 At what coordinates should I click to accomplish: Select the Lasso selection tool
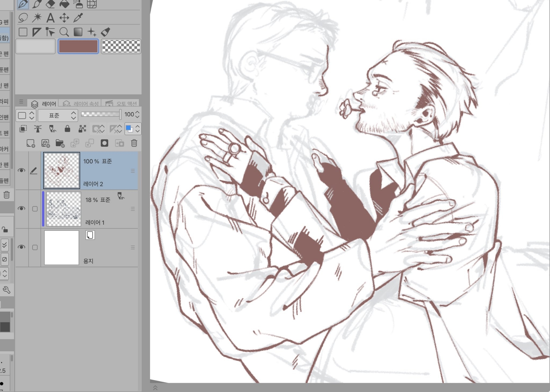pos(23,18)
